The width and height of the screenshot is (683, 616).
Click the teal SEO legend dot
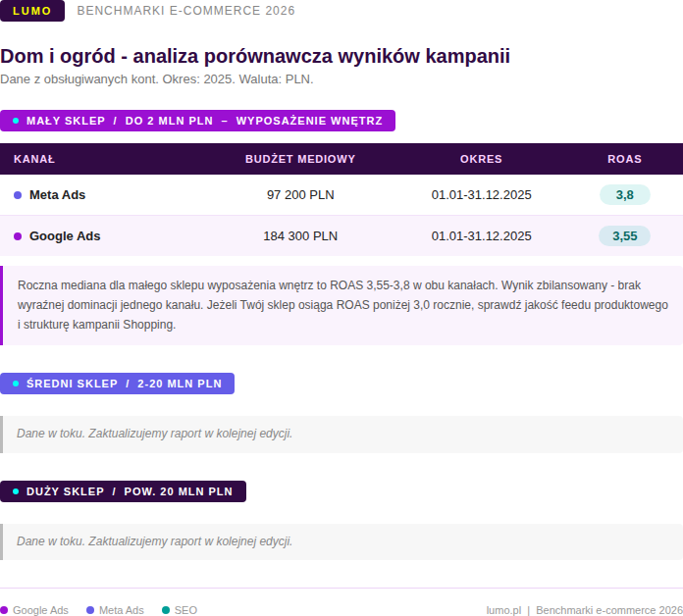(166, 610)
